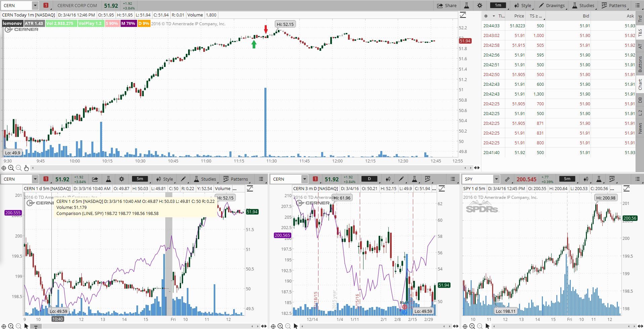Switch to the T&S side tab

tap(640, 33)
